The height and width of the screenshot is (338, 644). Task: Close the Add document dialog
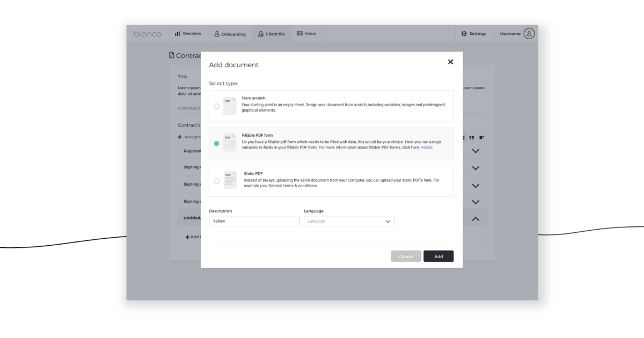coord(450,62)
